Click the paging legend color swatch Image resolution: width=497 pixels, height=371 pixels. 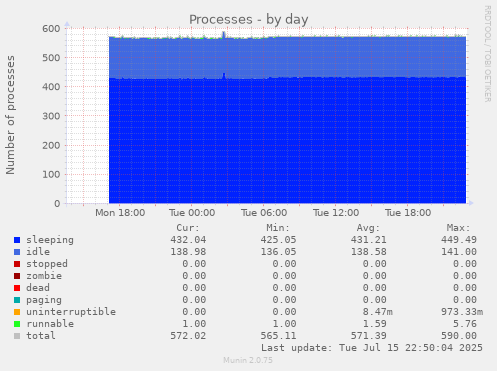pos(17,300)
